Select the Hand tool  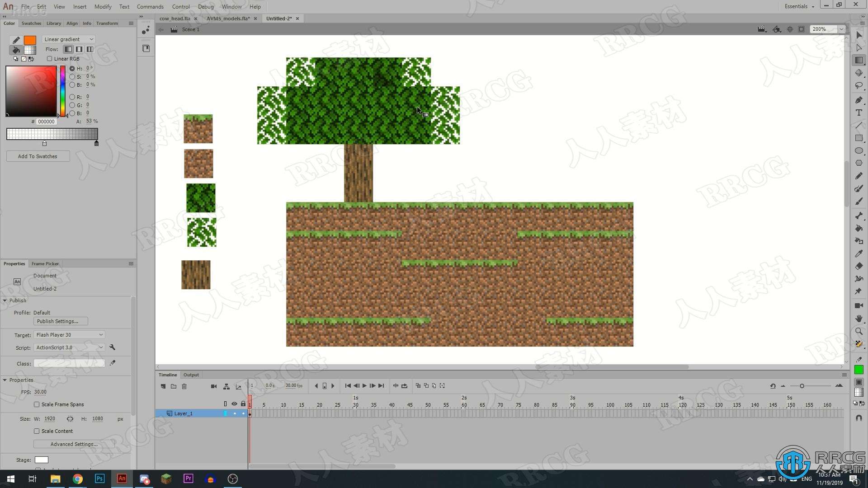[x=859, y=319]
